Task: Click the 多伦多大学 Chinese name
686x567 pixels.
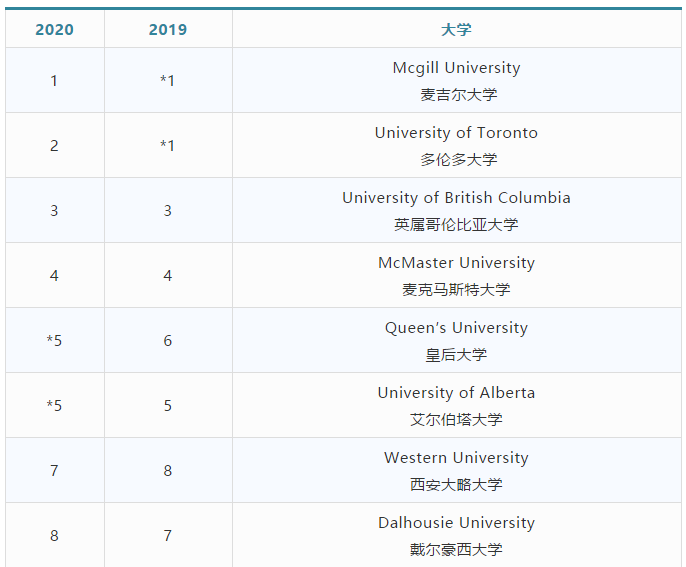Action: [x=456, y=160]
